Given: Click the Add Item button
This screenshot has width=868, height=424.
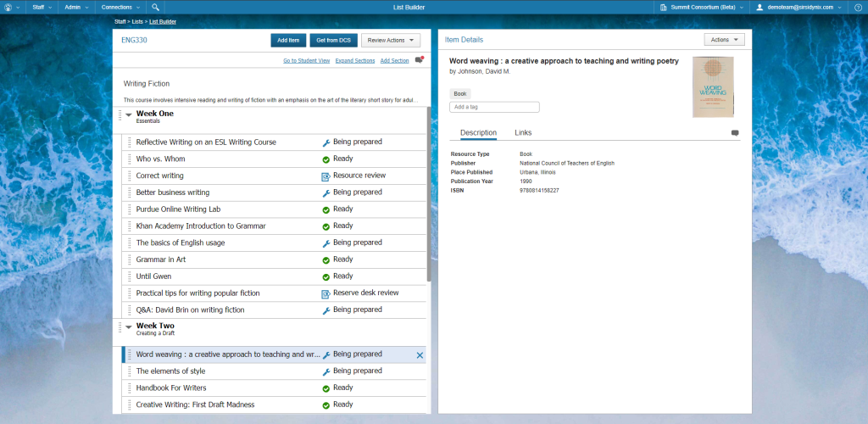Looking at the screenshot, I should [288, 40].
